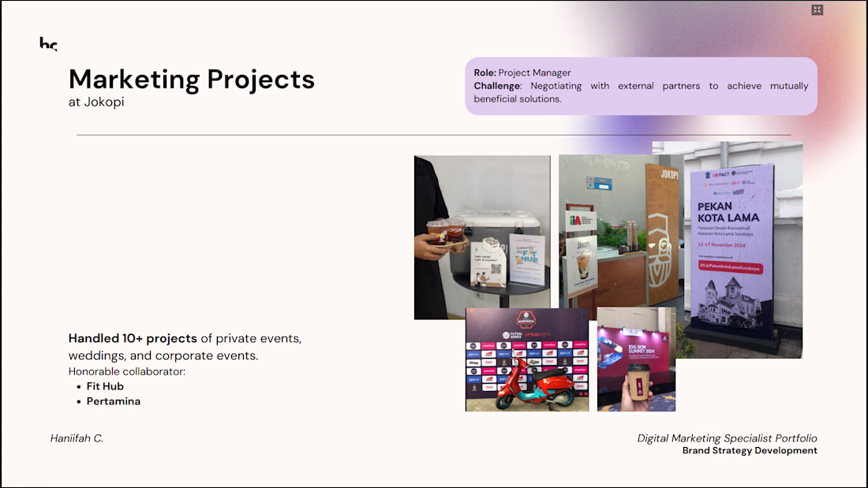Open the Jokopi booth photo
The width and height of the screenshot is (868, 488).
621,231
